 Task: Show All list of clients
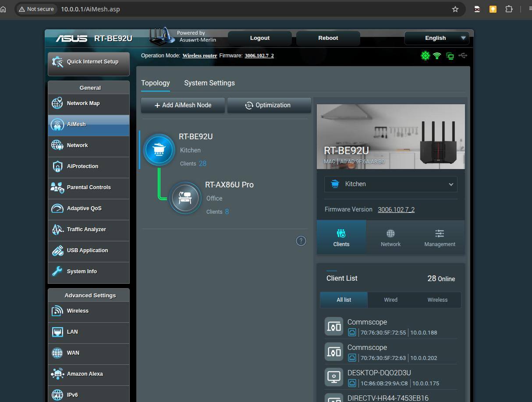344,300
